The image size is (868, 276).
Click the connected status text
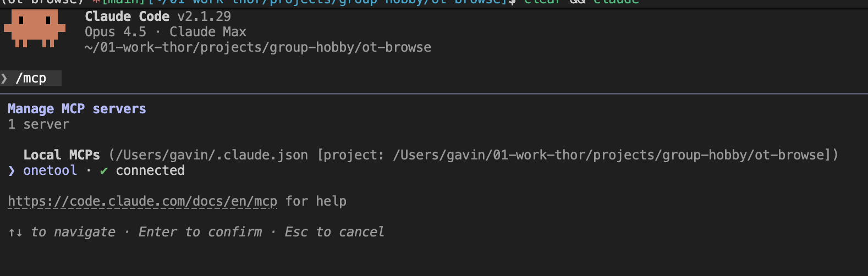tap(150, 170)
